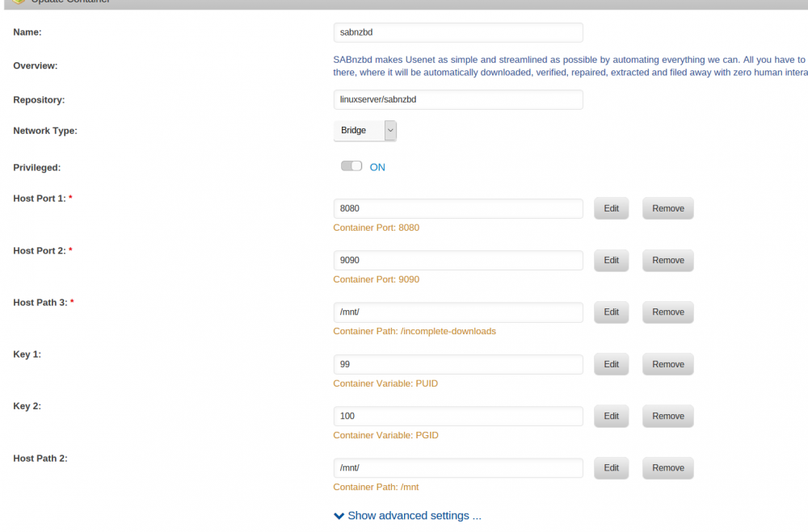The height and width of the screenshot is (532, 808).
Task: Click the 'Repository:' label
Action: [39, 100]
